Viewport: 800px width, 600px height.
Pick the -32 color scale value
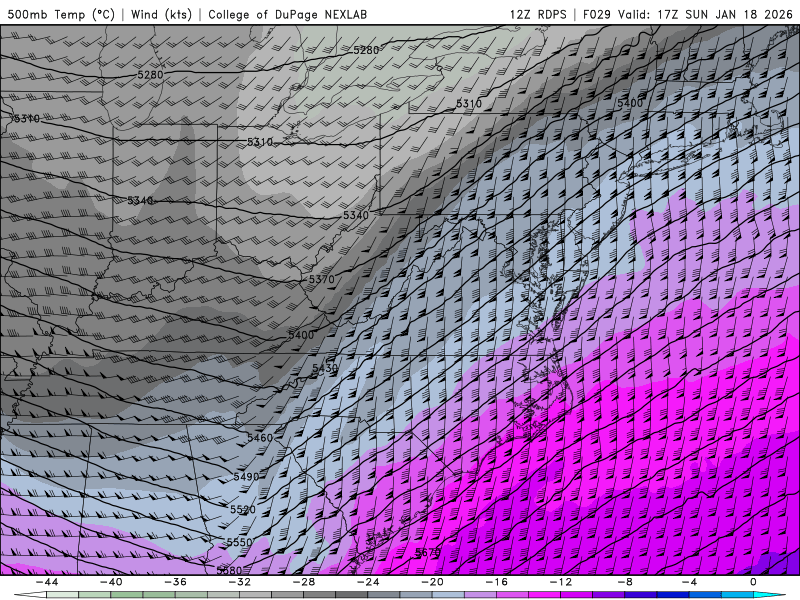click(x=239, y=582)
